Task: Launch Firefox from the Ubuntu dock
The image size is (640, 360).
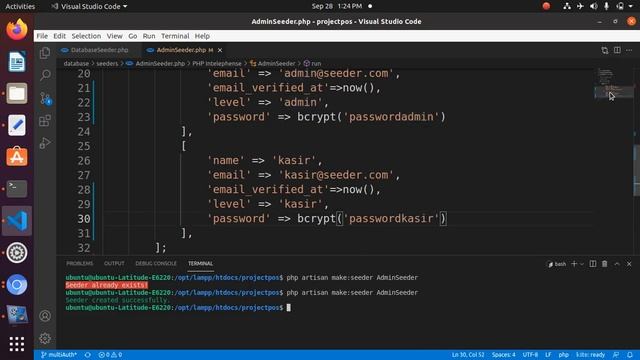Action: click(x=17, y=30)
